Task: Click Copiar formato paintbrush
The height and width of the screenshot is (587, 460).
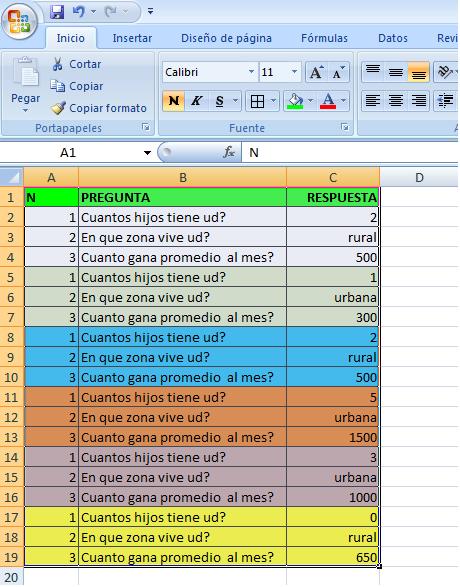Action: click(99, 108)
